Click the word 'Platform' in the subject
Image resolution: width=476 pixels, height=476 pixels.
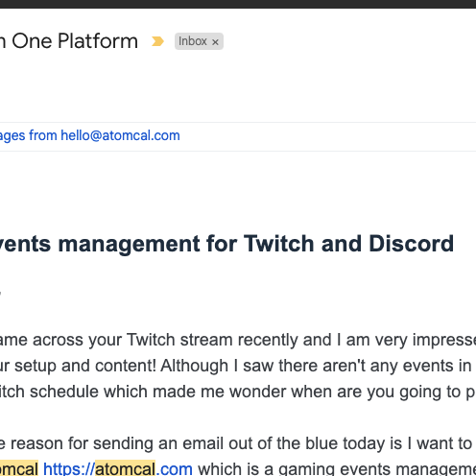(x=98, y=41)
